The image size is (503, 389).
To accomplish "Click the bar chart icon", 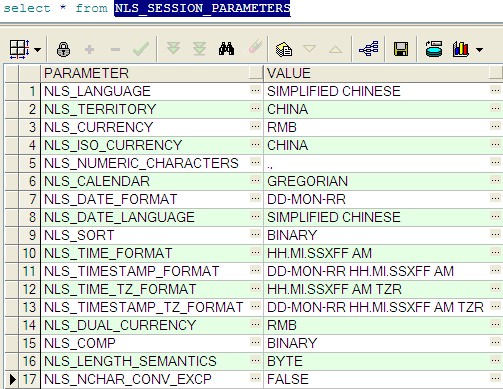I will pyautogui.click(x=461, y=49).
